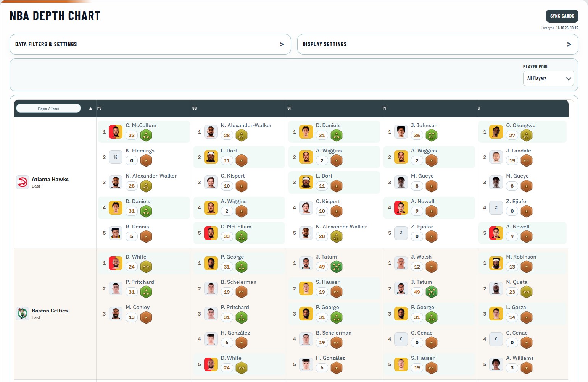Viewport: 588px width, 382px height.
Task: Expand the Data Filters & Settings panel
Action: (x=150, y=44)
